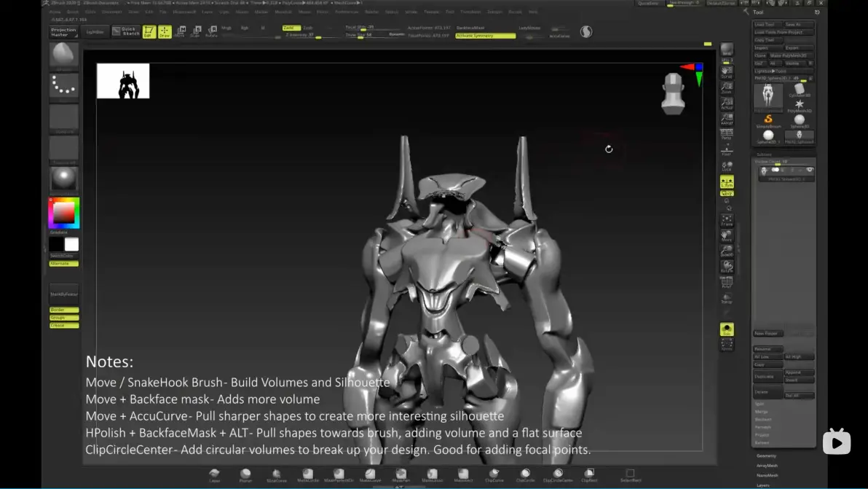Click the New Folder button

768,333
